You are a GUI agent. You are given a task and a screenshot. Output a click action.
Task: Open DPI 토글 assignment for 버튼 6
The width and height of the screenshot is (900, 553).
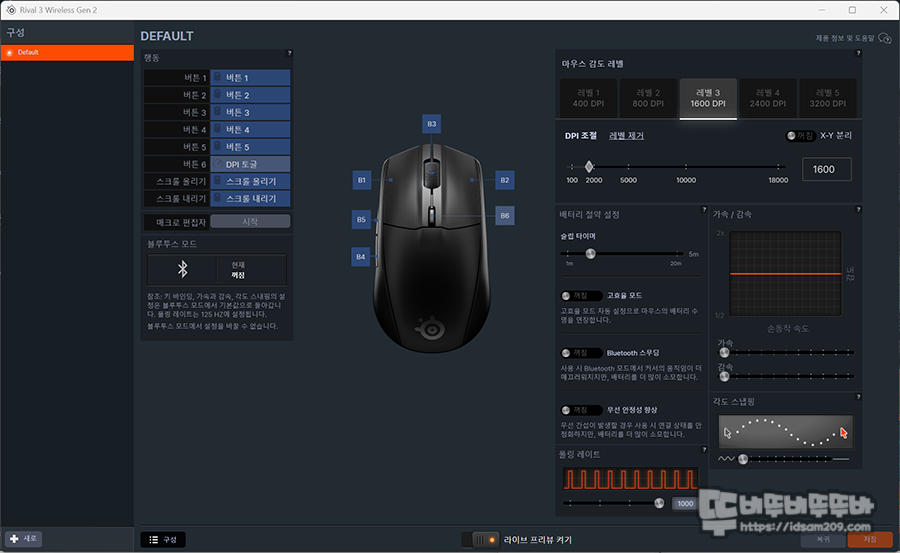(x=250, y=164)
